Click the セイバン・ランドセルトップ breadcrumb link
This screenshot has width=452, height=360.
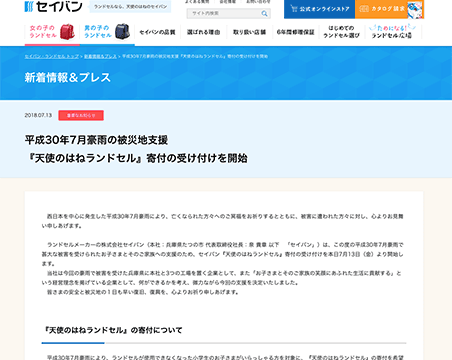52,56
